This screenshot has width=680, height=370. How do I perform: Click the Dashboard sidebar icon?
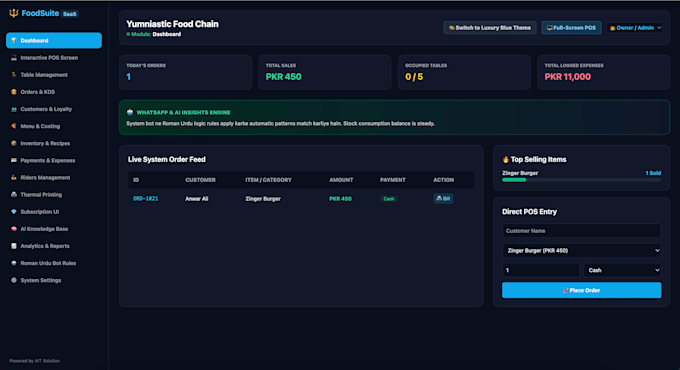tap(14, 40)
